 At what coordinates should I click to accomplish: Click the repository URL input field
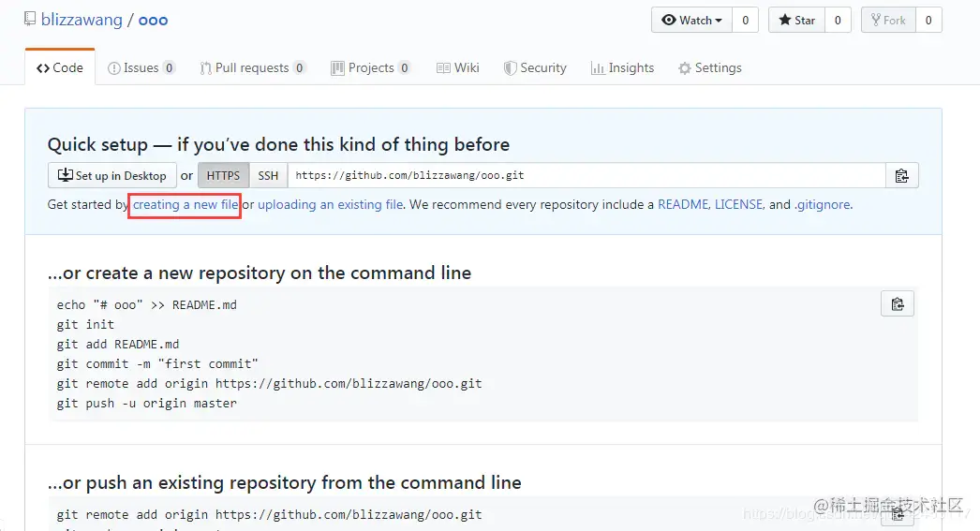(587, 175)
